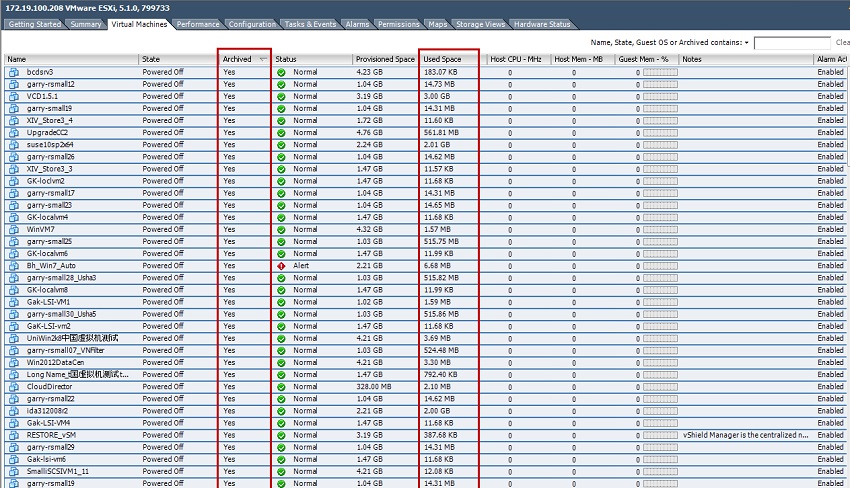Sort by the Status column header
Viewport: 850px width, 488px height.
[x=312, y=59]
